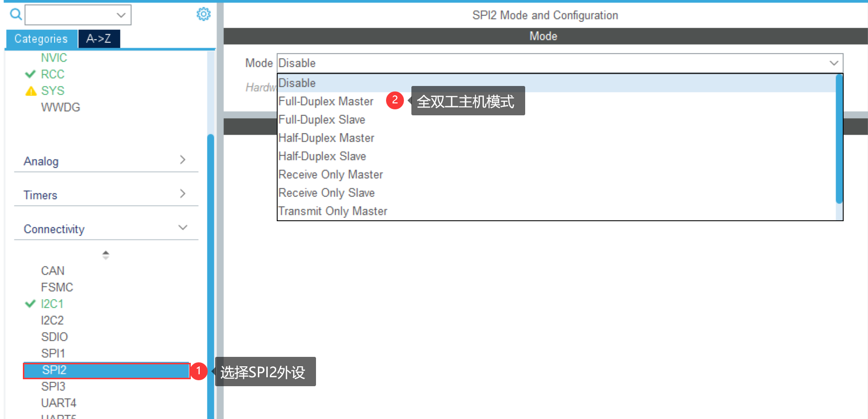Image resolution: width=868 pixels, height=419 pixels.
Task: Expand the Timers category
Action: [182, 194]
